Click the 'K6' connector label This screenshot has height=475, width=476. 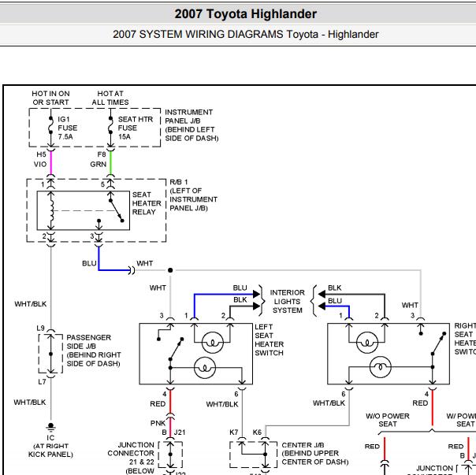tap(257, 432)
